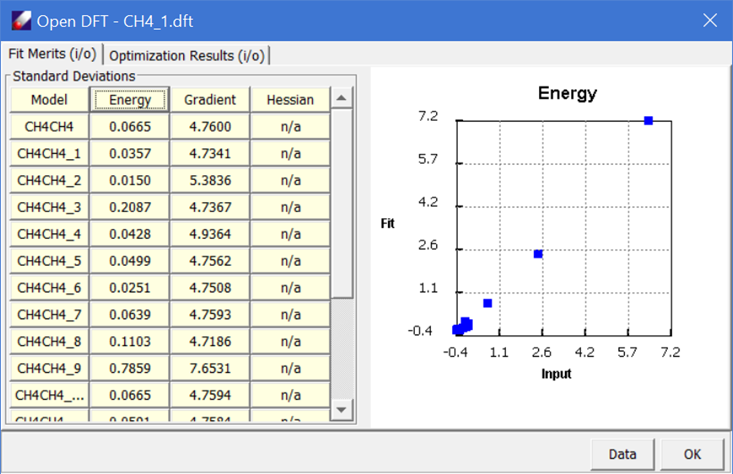Switch to the Fit Merits (i/o) tab

[52, 54]
